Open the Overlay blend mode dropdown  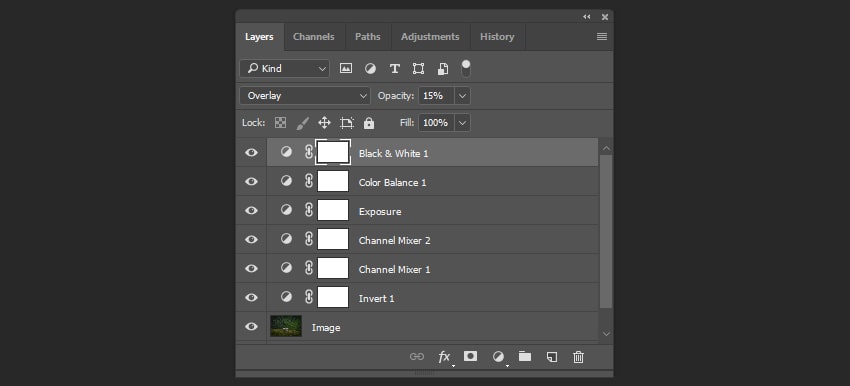(305, 95)
